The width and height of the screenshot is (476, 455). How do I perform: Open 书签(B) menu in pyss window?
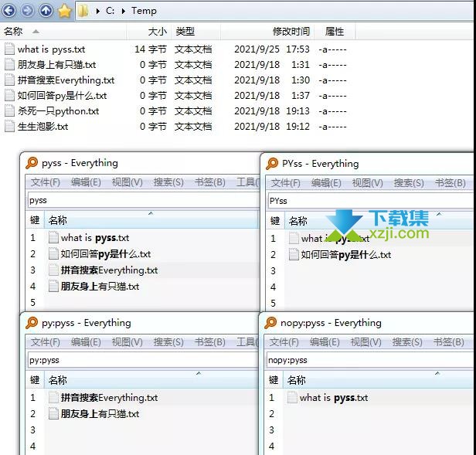click(x=209, y=182)
